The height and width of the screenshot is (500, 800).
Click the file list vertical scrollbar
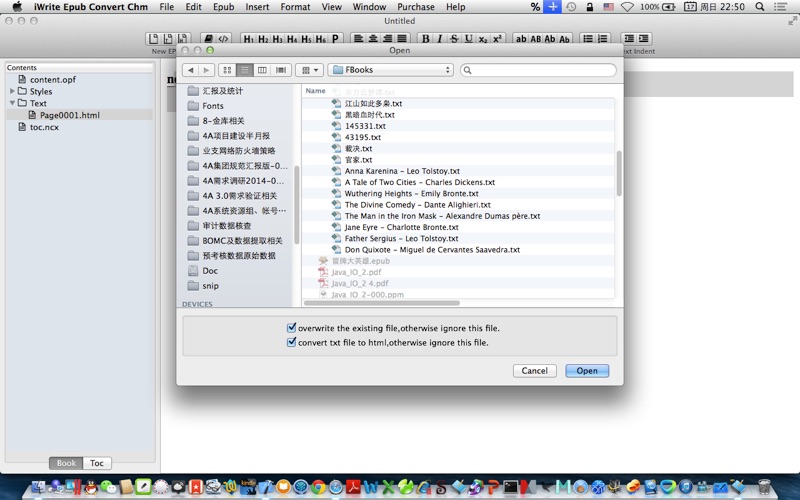[x=619, y=173]
